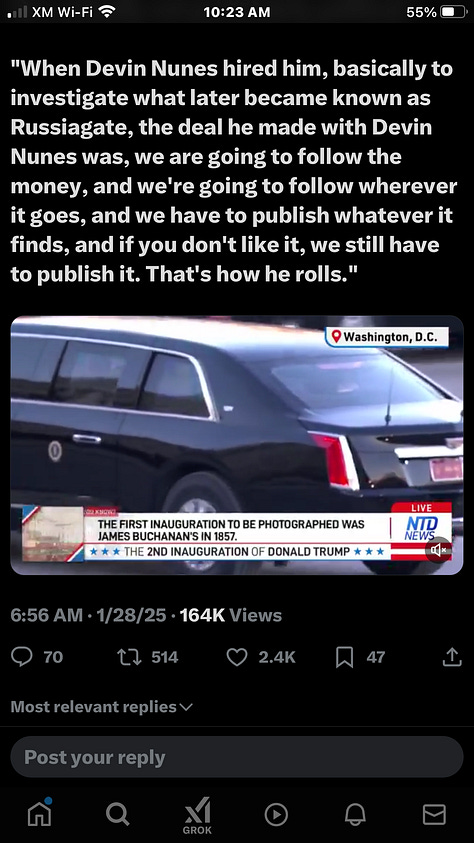Open Notifications bell
Viewport: 474px width, 843px height.
click(x=355, y=815)
